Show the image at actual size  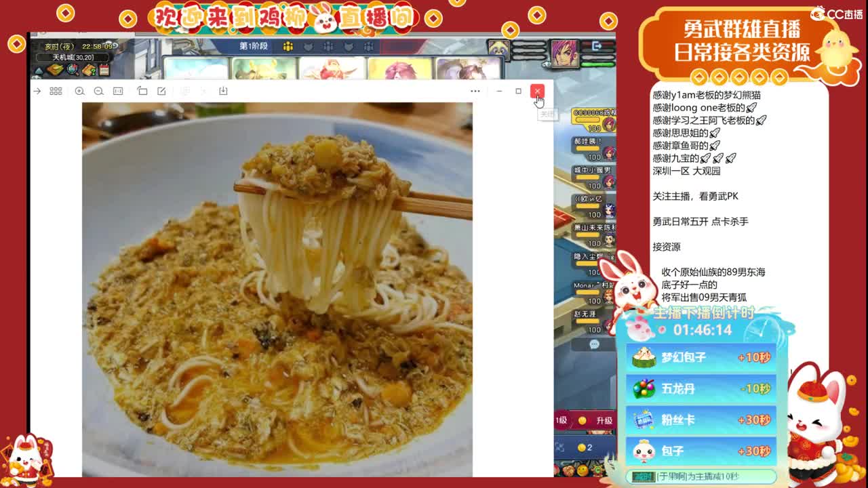118,91
